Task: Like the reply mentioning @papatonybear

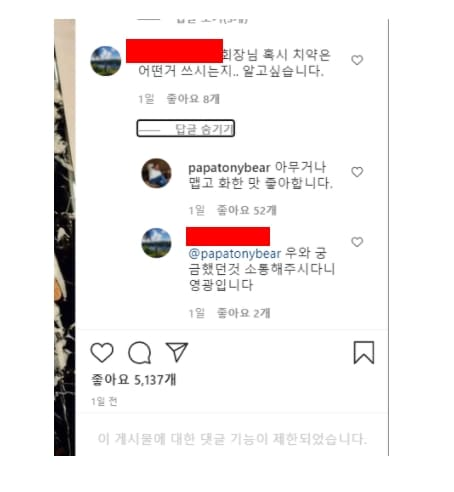Action: 357,242
